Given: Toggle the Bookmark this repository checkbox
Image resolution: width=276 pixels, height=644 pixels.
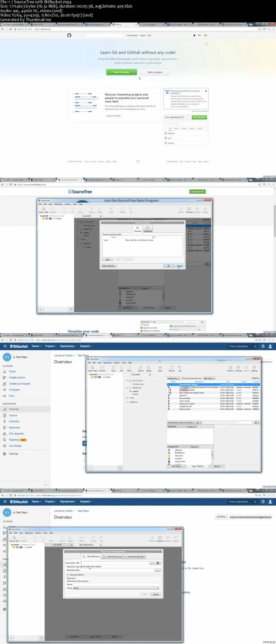Looking at the screenshot, I should (68, 581).
